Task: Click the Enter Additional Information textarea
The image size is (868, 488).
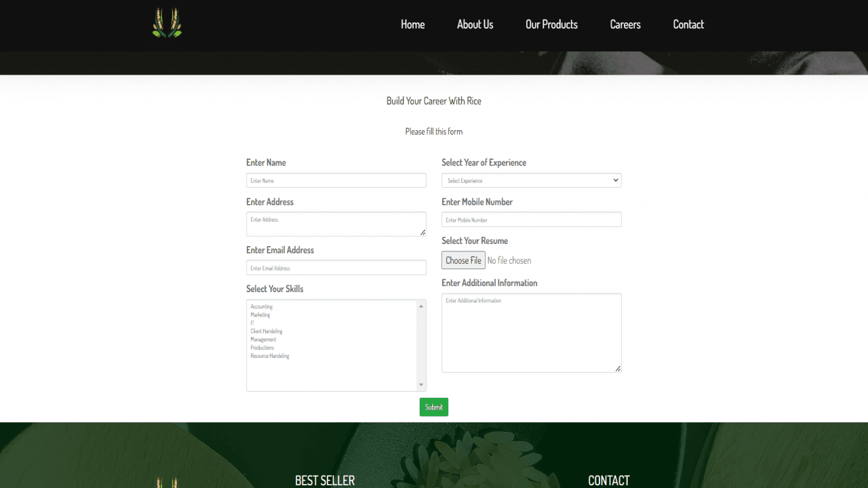Action: 532,333
